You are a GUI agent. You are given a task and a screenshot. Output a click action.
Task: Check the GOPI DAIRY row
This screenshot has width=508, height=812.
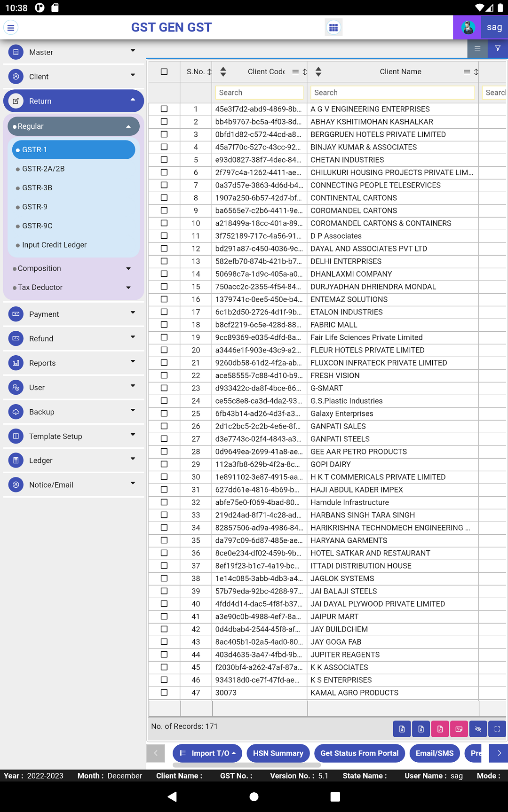[164, 464]
